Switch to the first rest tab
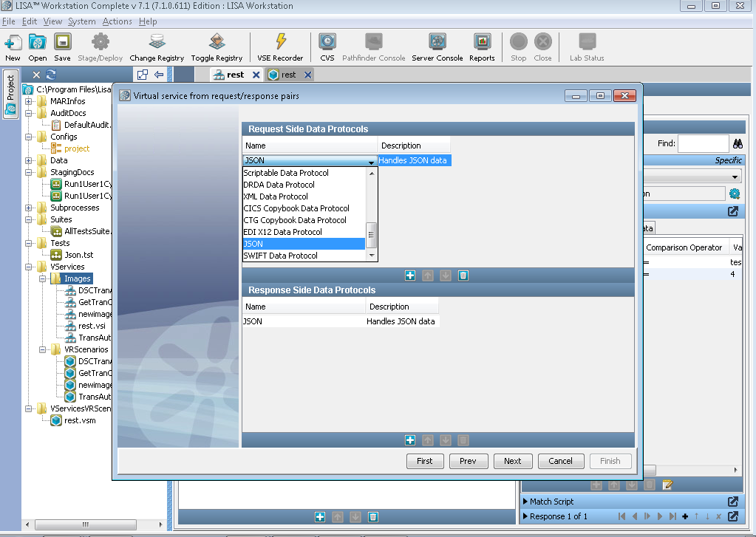 pos(235,75)
